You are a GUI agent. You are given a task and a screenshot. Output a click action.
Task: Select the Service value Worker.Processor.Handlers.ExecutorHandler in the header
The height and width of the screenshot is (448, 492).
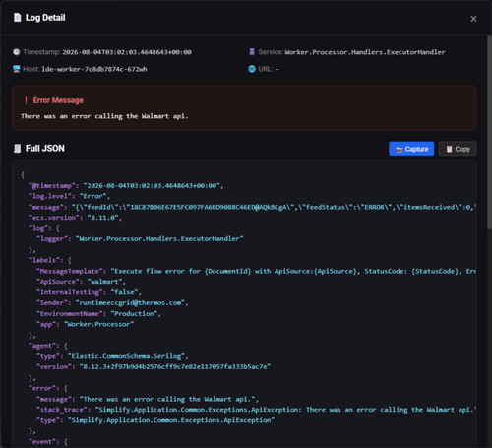pyautogui.click(x=365, y=52)
